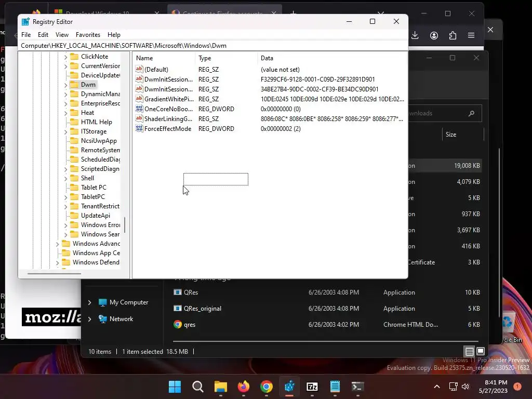Screen dimensions: 532x399
Task: Open the Firefox extensions icon
Action: pos(453,35)
